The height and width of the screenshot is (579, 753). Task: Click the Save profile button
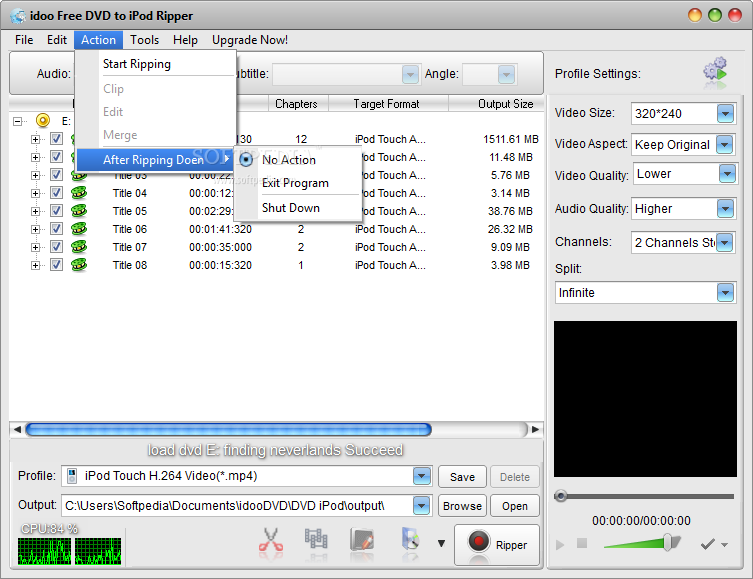point(462,477)
